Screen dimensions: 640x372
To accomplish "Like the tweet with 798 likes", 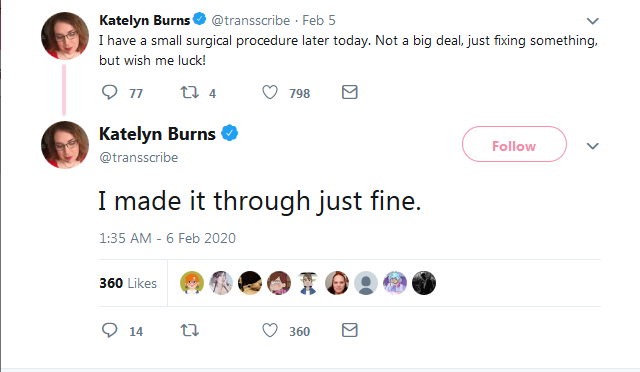I will point(270,92).
